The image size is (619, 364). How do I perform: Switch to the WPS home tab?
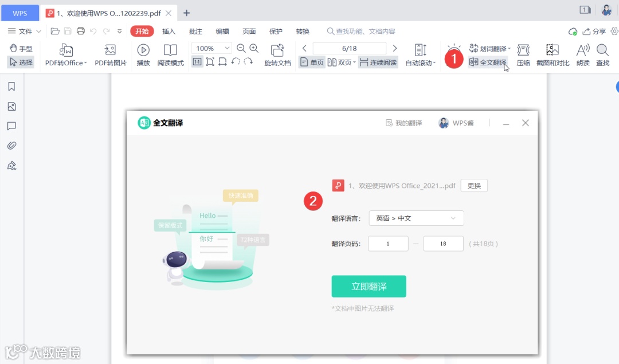(19, 13)
